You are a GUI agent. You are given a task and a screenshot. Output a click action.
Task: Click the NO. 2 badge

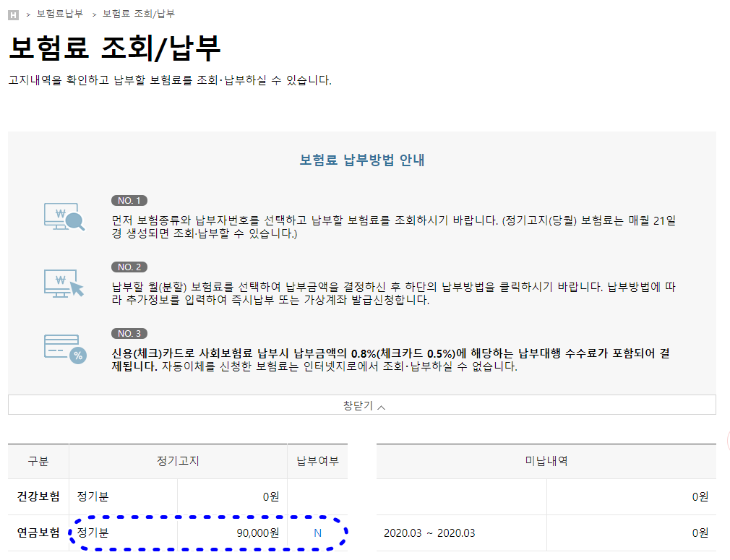[x=129, y=267]
